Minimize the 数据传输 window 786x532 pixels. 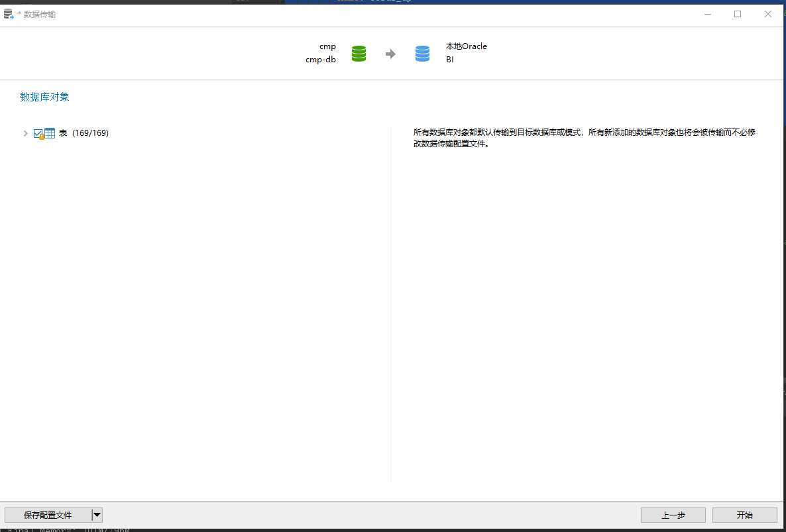pyautogui.click(x=708, y=14)
